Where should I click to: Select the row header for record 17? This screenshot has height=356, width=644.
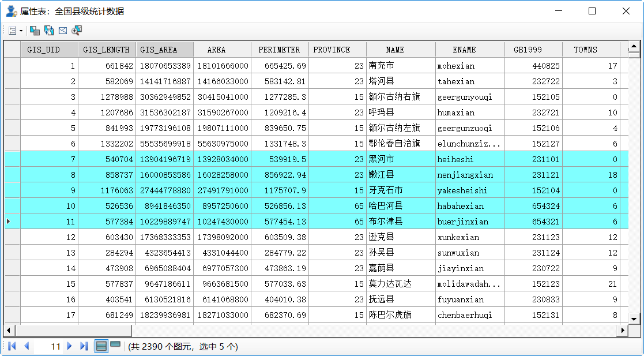12,315
